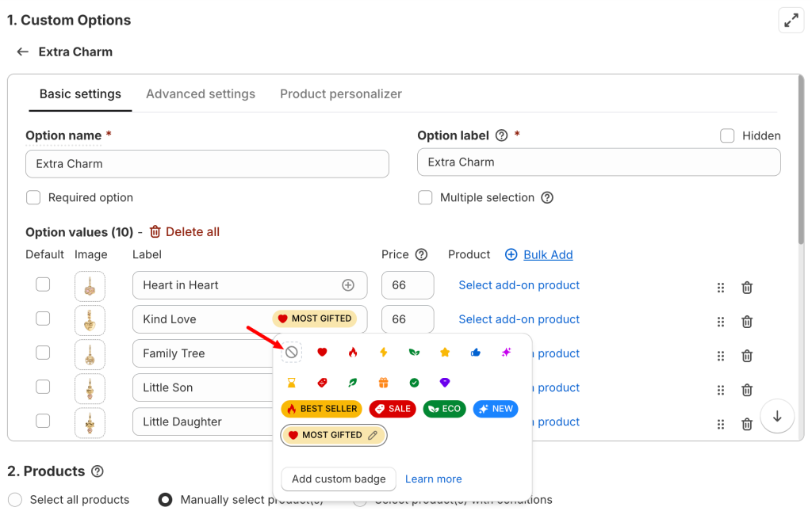Screen dimensions: 812x515
Task: Delete the Kind Love option value
Action: (x=746, y=322)
